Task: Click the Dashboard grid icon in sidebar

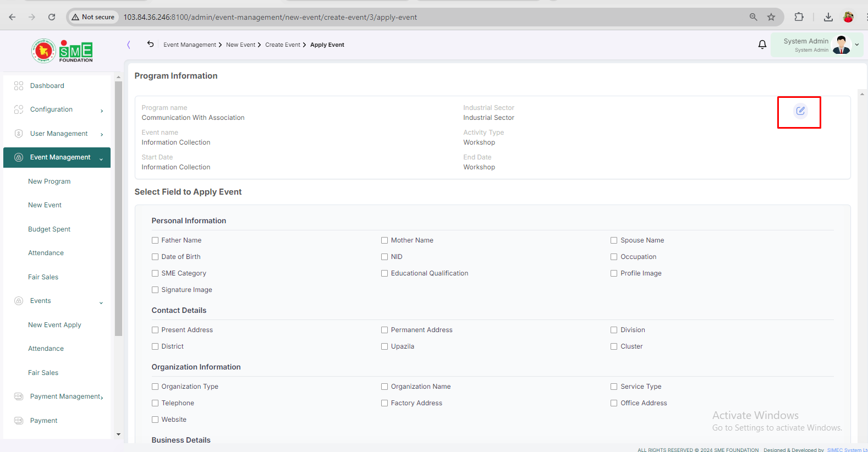Action: point(19,86)
